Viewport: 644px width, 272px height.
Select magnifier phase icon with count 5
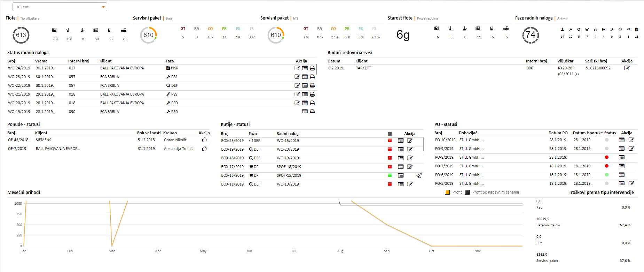pos(579,30)
